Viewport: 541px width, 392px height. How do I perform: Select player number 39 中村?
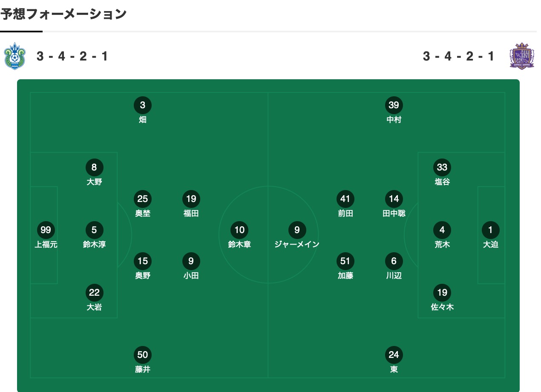click(x=394, y=105)
